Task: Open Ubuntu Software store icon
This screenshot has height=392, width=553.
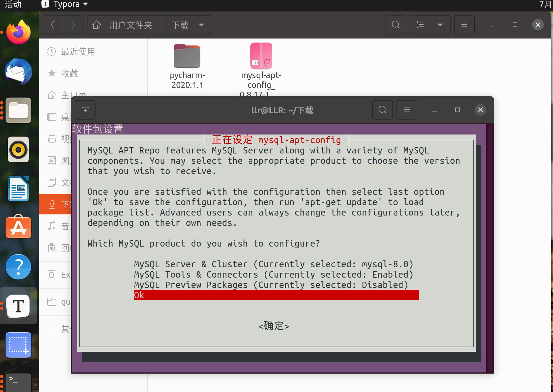Action: (x=18, y=227)
